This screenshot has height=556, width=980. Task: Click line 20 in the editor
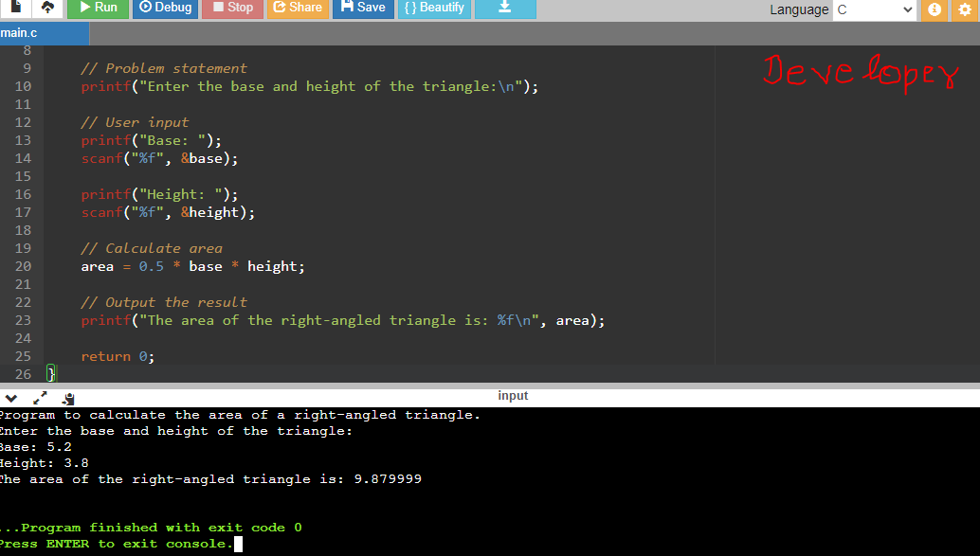190,266
